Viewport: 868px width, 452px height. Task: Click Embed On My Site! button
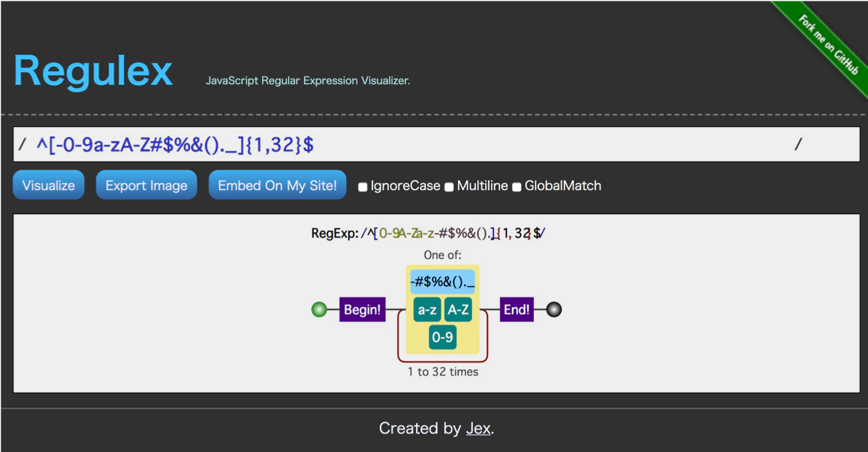pos(277,185)
